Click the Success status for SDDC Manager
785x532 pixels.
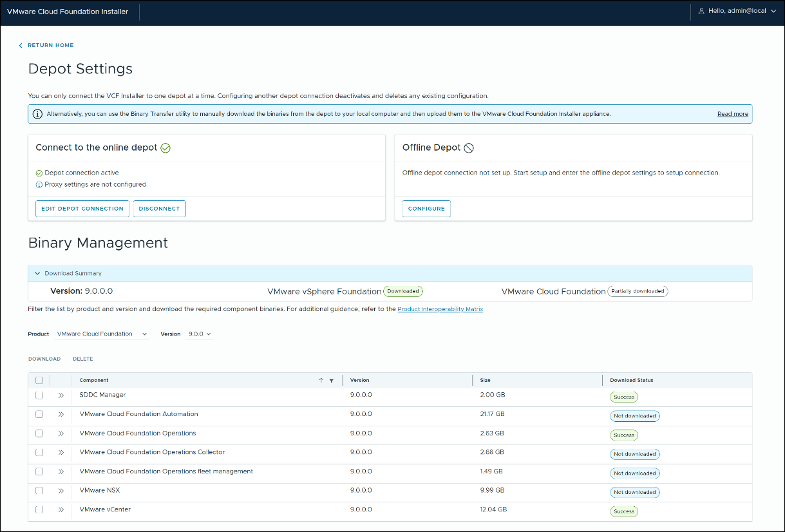click(624, 397)
